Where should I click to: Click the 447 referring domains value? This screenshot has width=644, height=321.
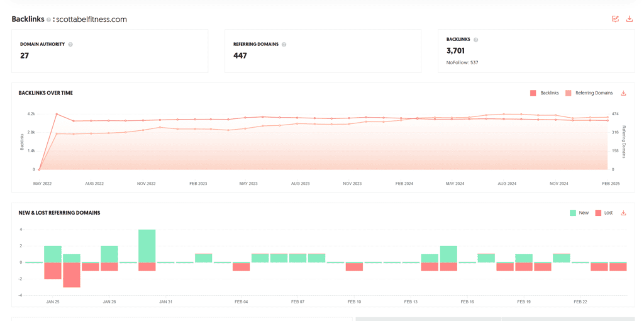tap(240, 55)
